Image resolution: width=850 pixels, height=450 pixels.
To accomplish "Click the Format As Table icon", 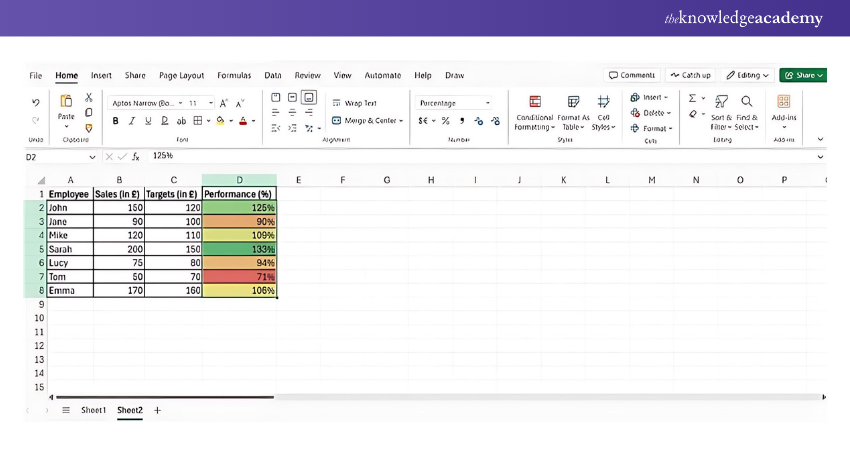I will (573, 102).
